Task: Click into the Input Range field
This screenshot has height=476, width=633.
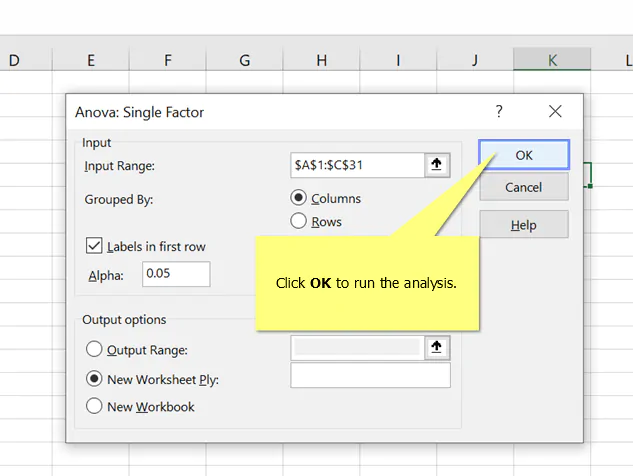Action: point(357,165)
